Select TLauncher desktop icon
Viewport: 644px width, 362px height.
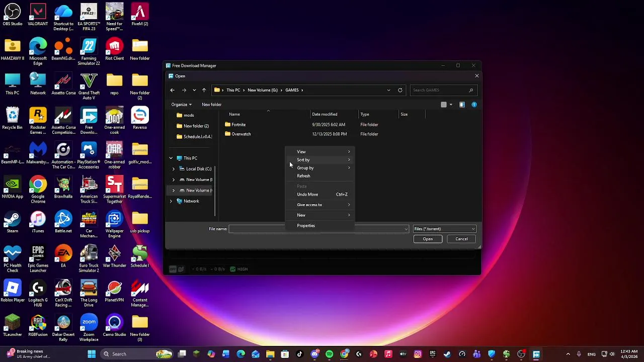pos(13,326)
